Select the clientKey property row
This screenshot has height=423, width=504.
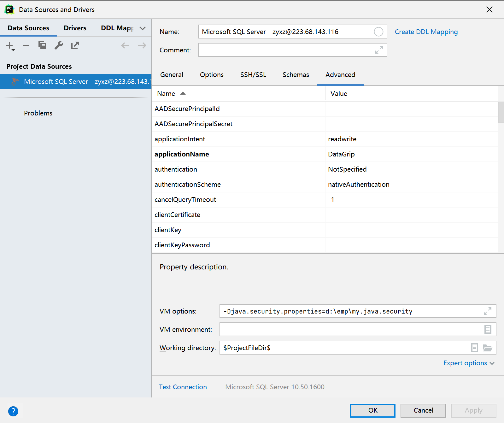pos(325,230)
